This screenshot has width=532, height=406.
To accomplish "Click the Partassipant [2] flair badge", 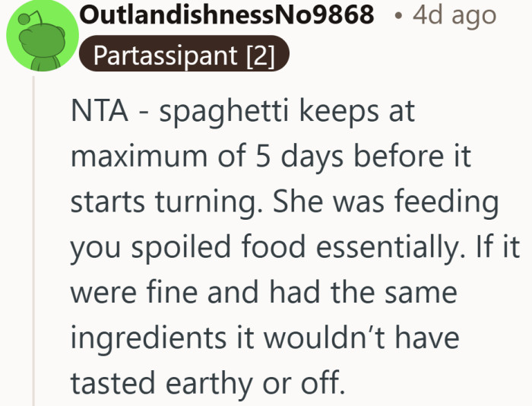I will [x=185, y=57].
